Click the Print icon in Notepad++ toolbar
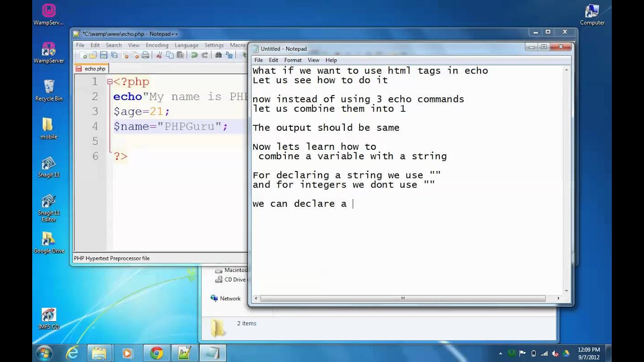The image size is (644, 362). pyautogui.click(x=145, y=55)
